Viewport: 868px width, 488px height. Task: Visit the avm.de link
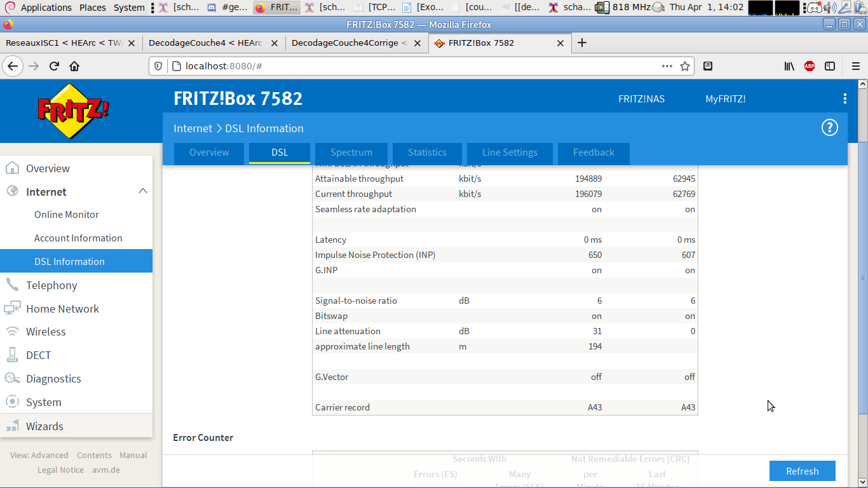pyautogui.click(x=105, y=470)
